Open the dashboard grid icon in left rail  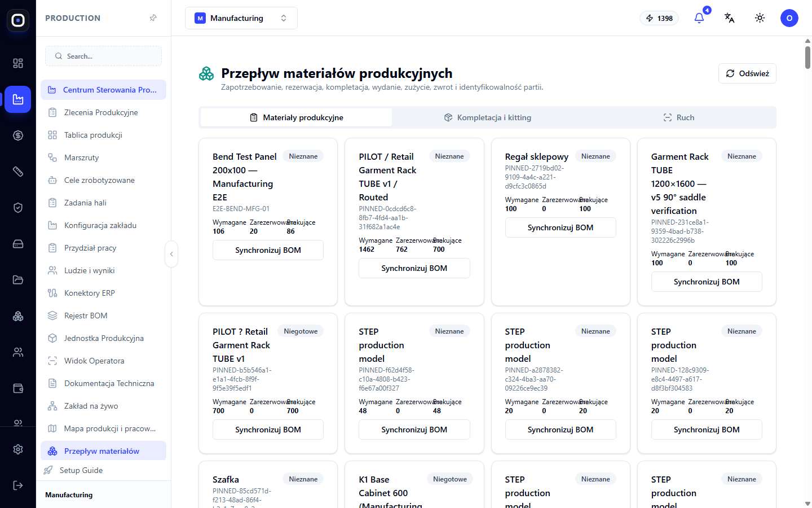pos(18,63)
